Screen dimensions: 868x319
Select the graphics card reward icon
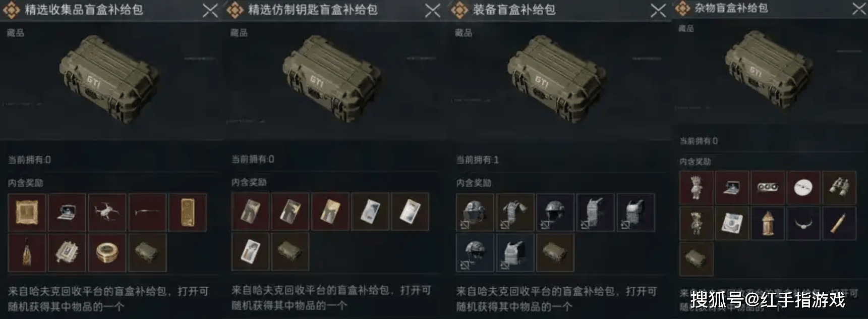[768, 188]
